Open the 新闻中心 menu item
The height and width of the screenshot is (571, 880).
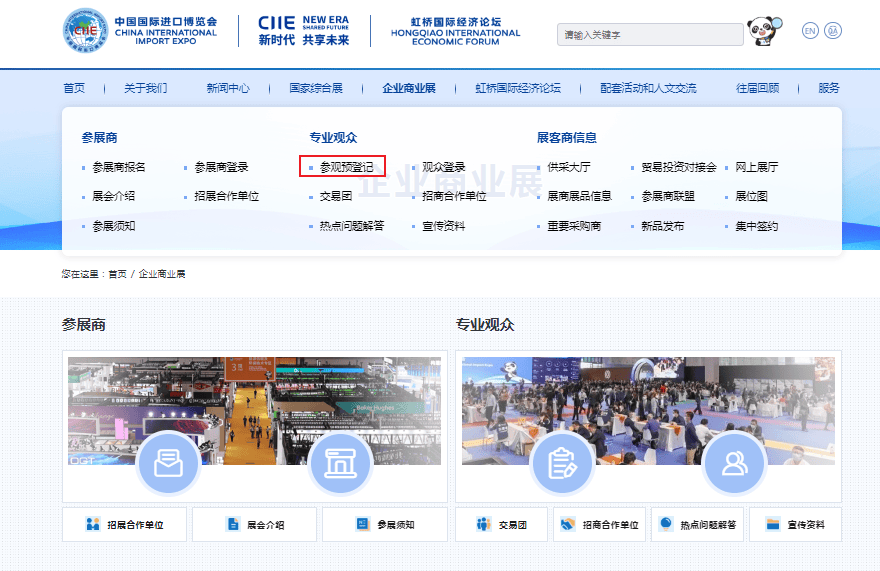point(228,88)
